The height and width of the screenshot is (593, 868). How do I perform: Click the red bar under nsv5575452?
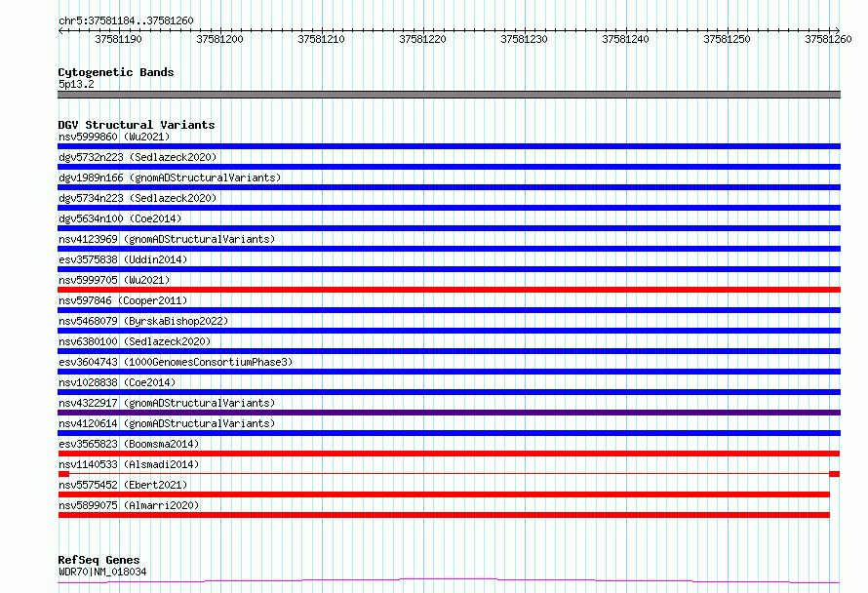tap(444, 494)
